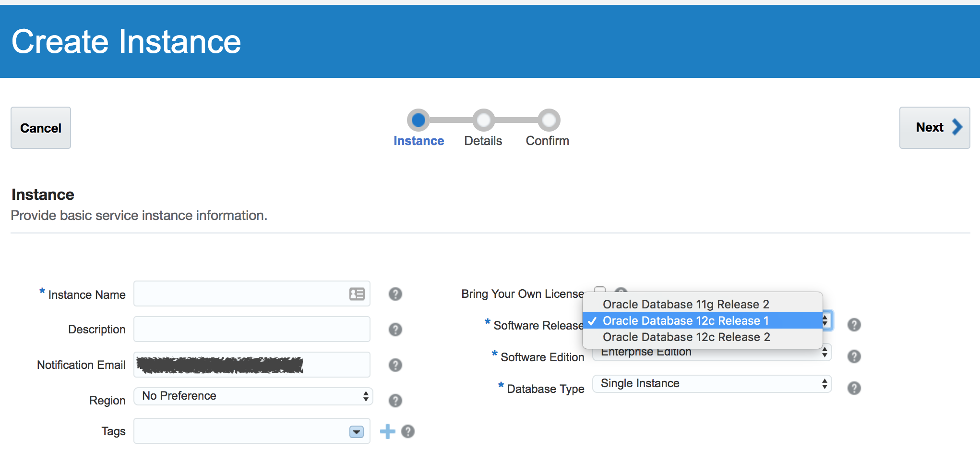Open help for Software Edition
Image resolution: width=980 pixels, height=465 pixels.
854,356
